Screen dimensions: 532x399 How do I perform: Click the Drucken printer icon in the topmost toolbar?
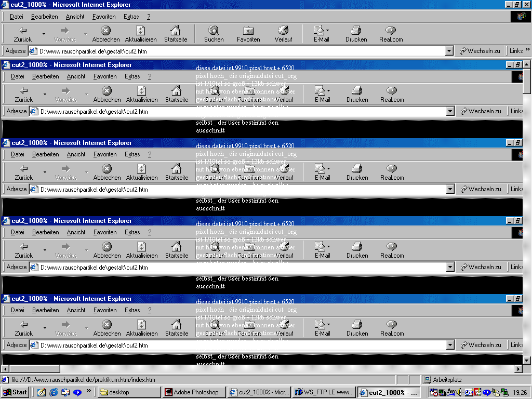pyautogui.click(x=356, y=34)
